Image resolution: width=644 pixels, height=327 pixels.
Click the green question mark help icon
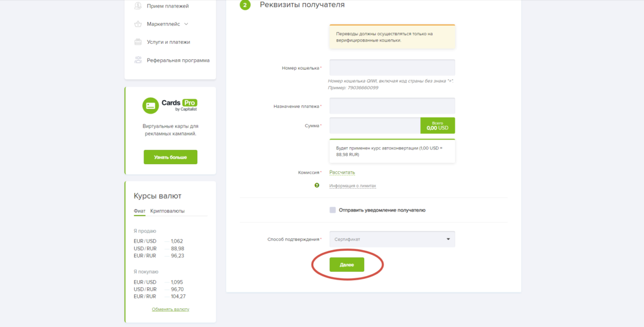pyautogui.click(x=317, y=186)
